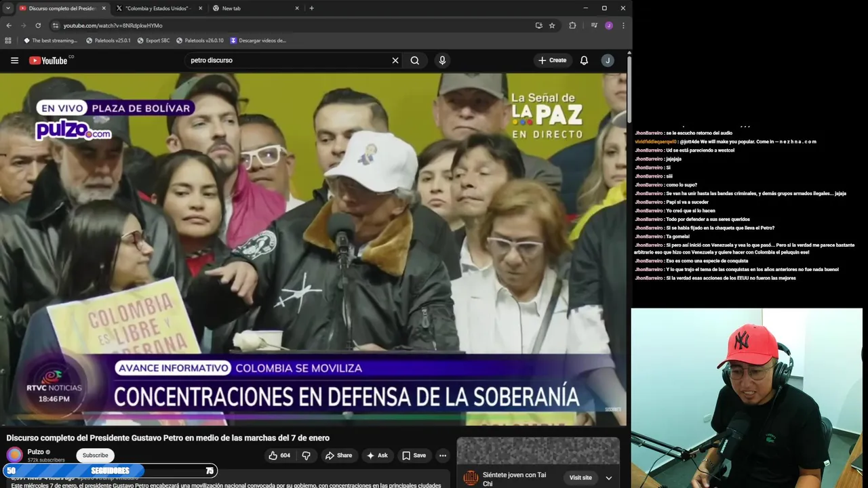Close the 'Discurso completo' YouTube tab
The image size is (868, 488).
tap(104, 8)
